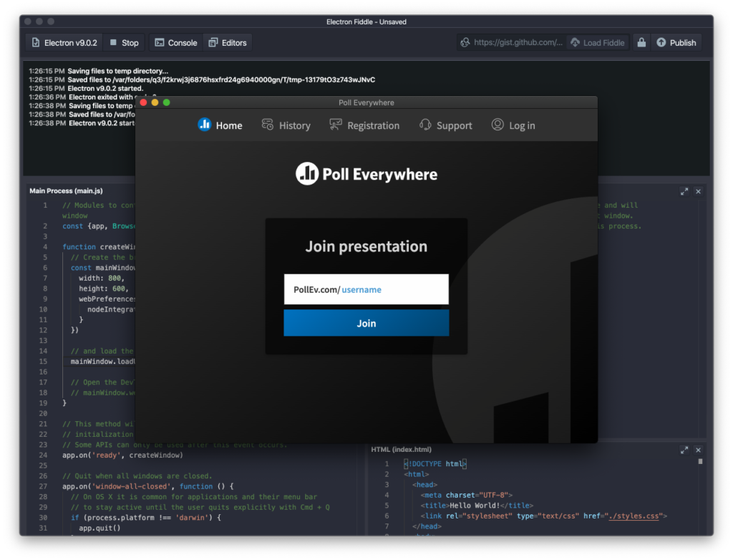Click the gist profile icon in the URL bar

pyautogui.click(x=466, y=42)
